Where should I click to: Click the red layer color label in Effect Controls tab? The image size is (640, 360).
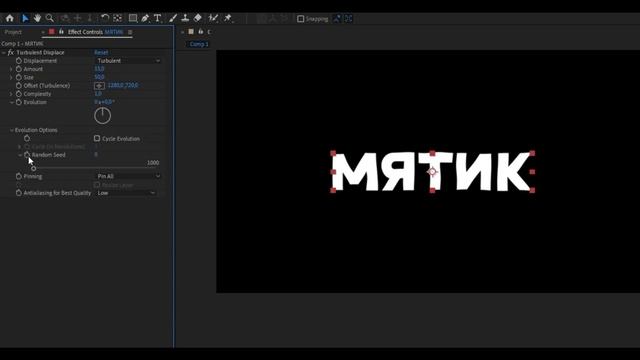(x=52, y=32)
